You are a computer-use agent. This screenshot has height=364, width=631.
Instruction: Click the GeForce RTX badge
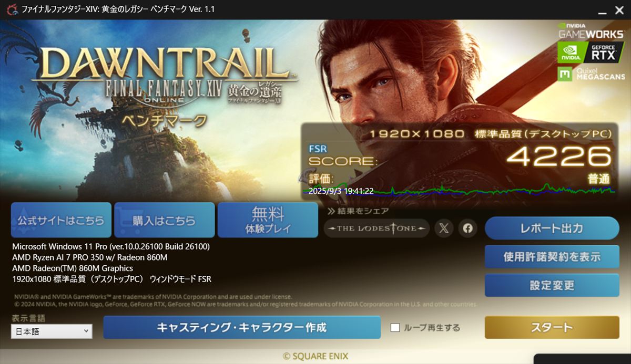click(591, 53)
